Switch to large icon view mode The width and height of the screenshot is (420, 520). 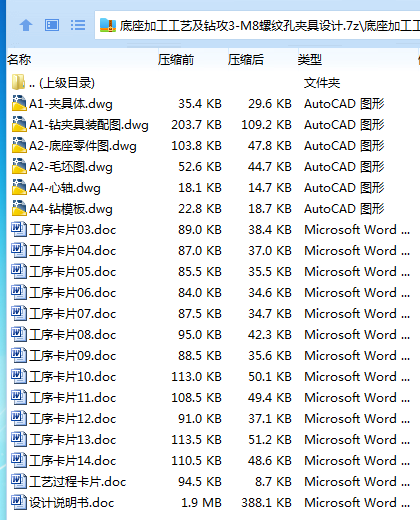(52, 25)
